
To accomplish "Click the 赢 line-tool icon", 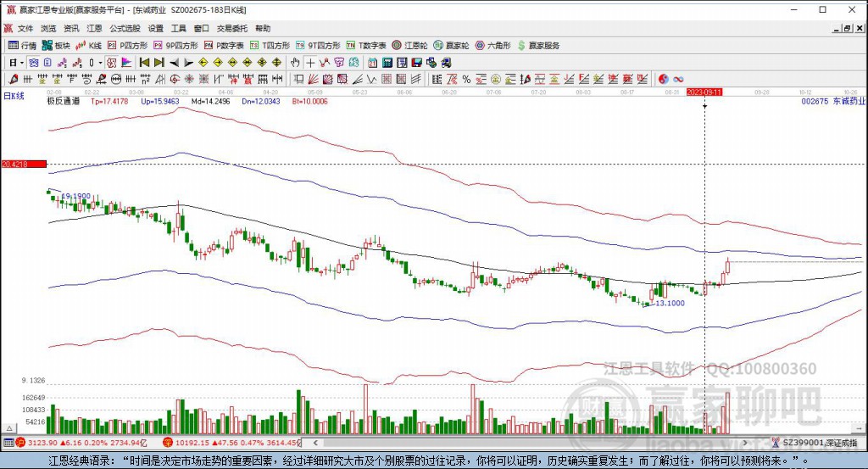I will click(248, 79).
